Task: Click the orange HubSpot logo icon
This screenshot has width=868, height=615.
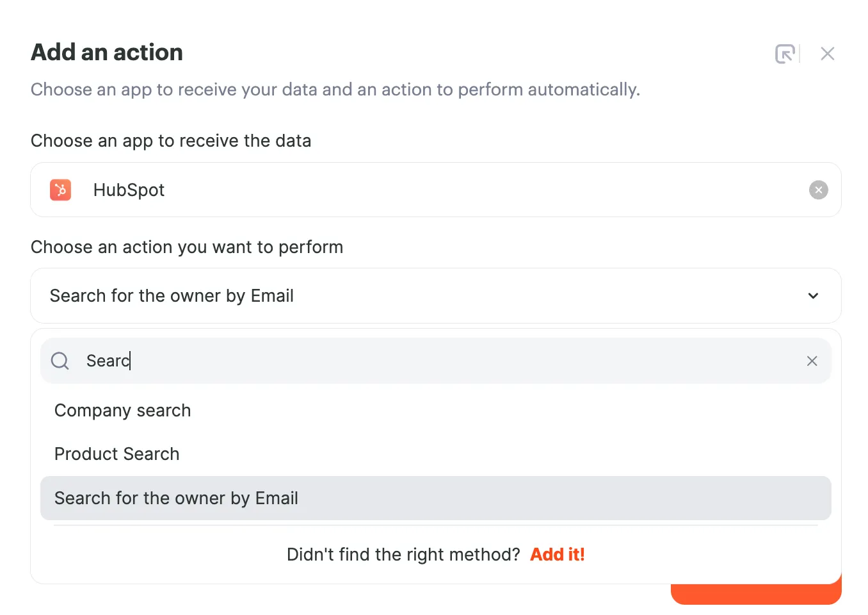Action: (61, 190)
